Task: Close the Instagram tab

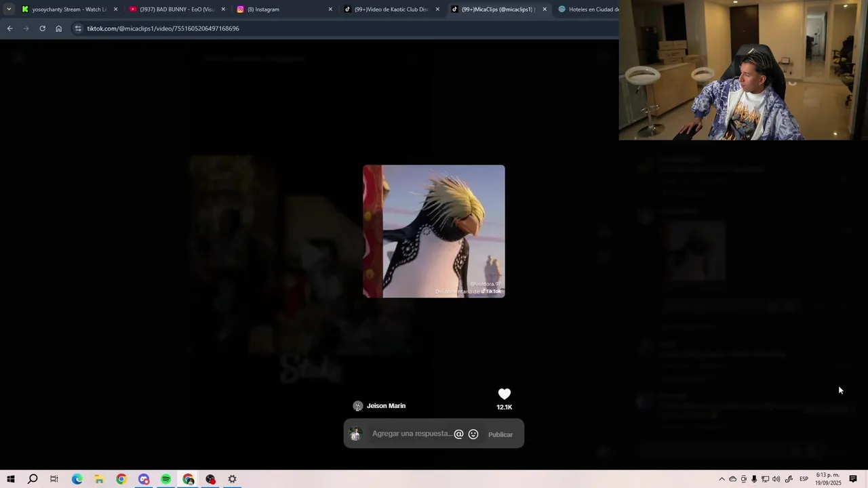Action: [x=330, y=9]
